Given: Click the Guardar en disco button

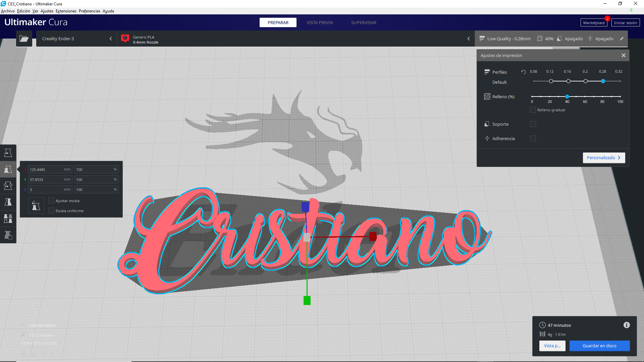Looking at the screenshot, I should pyautogui.click(x=599, y=346).
